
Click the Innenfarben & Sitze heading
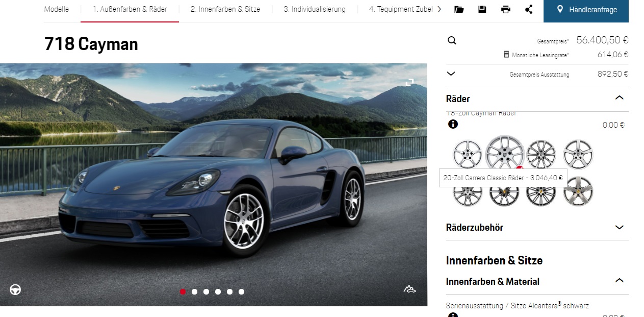494,260
